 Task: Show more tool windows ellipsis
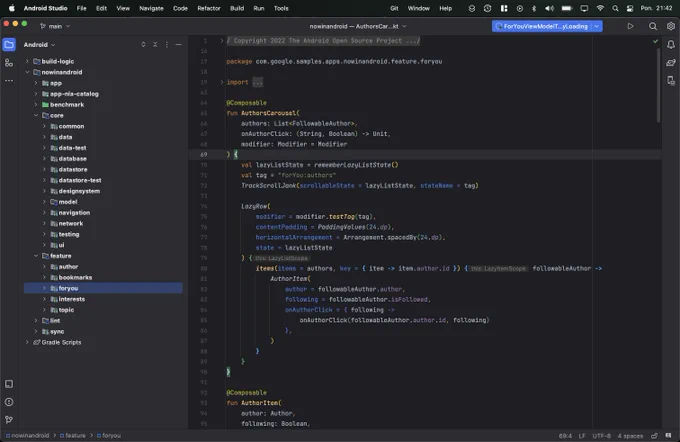coord(9,81)
